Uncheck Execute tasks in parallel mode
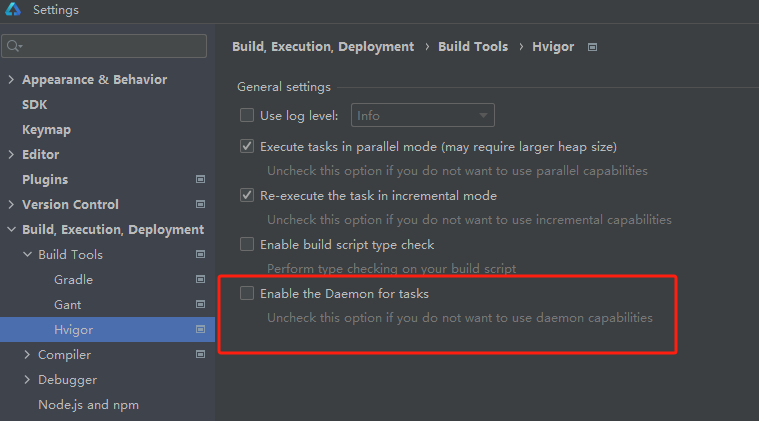The image size is (759, 421). pos(247,146)
